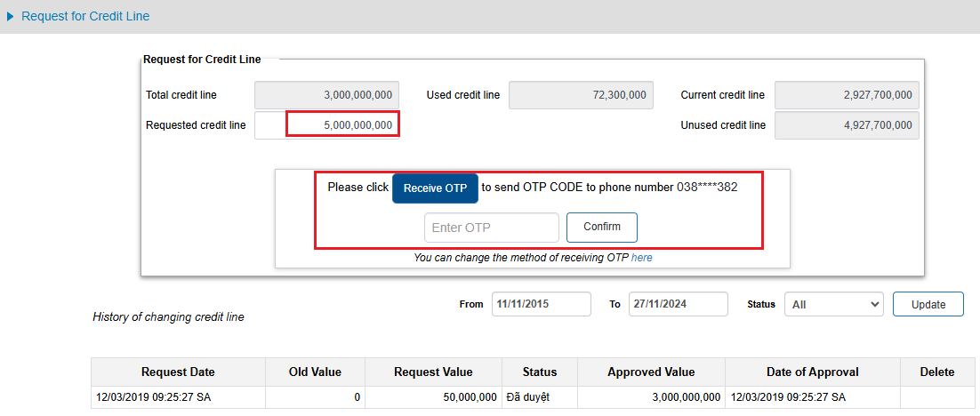
Task: Click the Request Date column header
Action: pyautogui.click(x=178, y=372)
